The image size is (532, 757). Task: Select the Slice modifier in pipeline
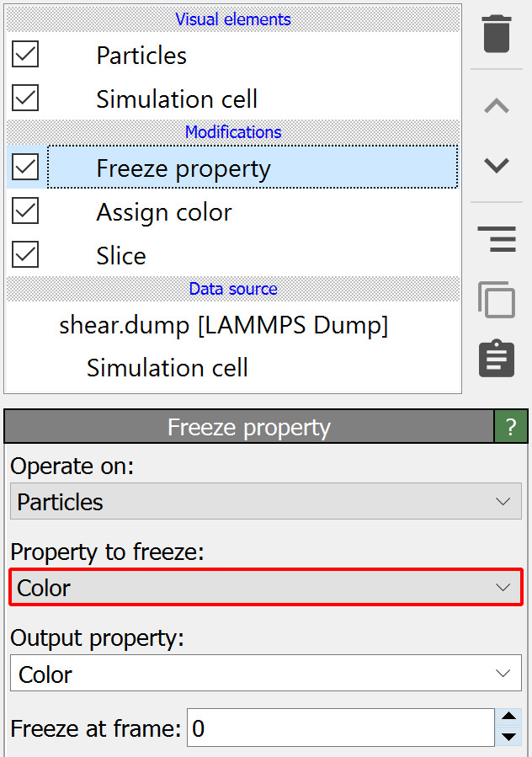(x=121, y=256)
